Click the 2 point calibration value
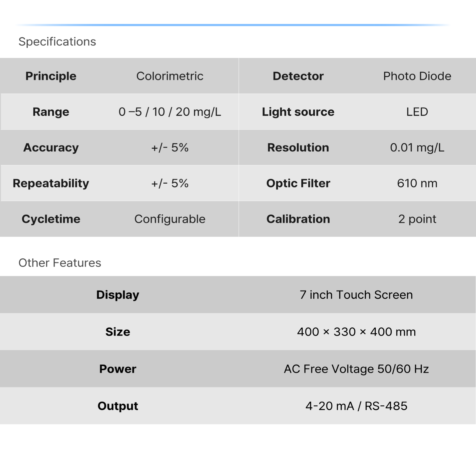The image size is (476, 476). pos(417,219)
